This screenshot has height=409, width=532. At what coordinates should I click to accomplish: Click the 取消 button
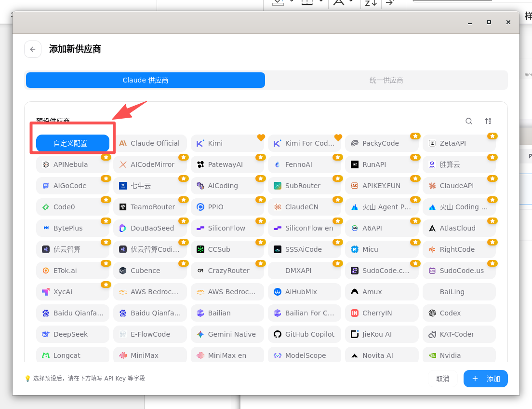pos(442,379)
